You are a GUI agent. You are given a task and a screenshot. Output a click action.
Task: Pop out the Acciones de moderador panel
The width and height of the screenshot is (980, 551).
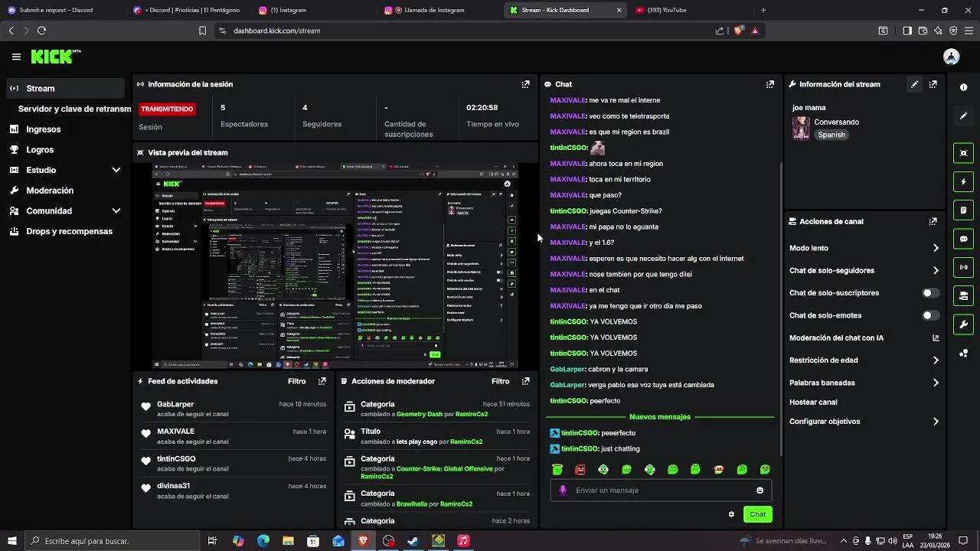pyautogui.click(x=525, y=381)
